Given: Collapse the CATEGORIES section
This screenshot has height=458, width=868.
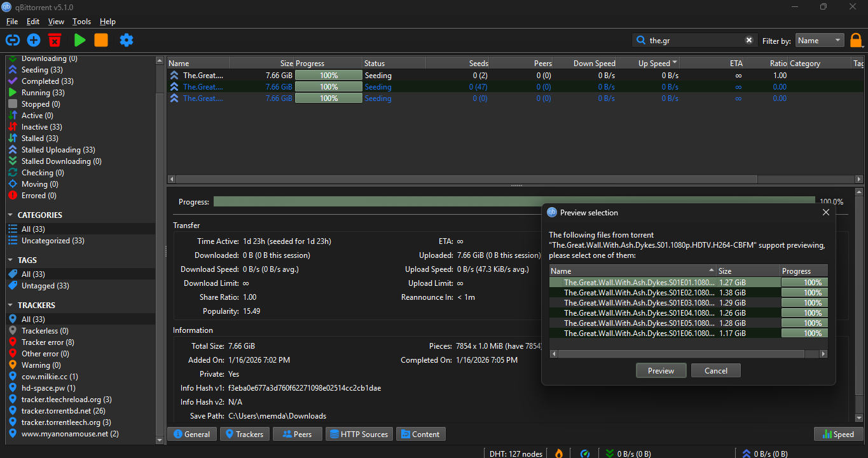Looking at the screenshot, I should [x=11, y=215].
